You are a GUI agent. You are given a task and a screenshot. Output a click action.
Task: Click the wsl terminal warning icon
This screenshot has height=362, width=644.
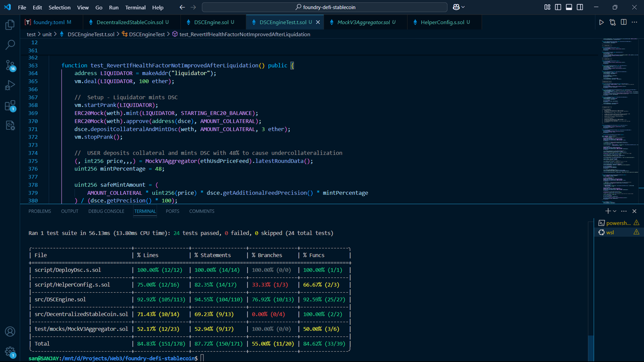click(636, 232)
